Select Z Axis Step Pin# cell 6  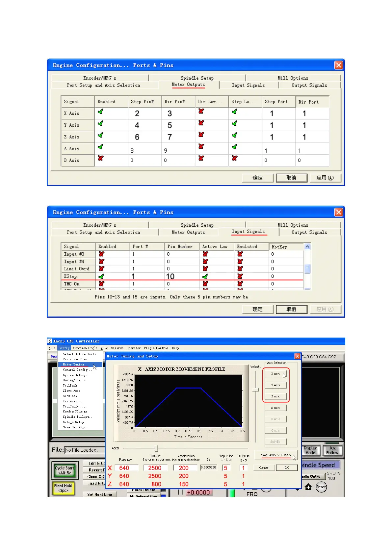click(144, 137)
